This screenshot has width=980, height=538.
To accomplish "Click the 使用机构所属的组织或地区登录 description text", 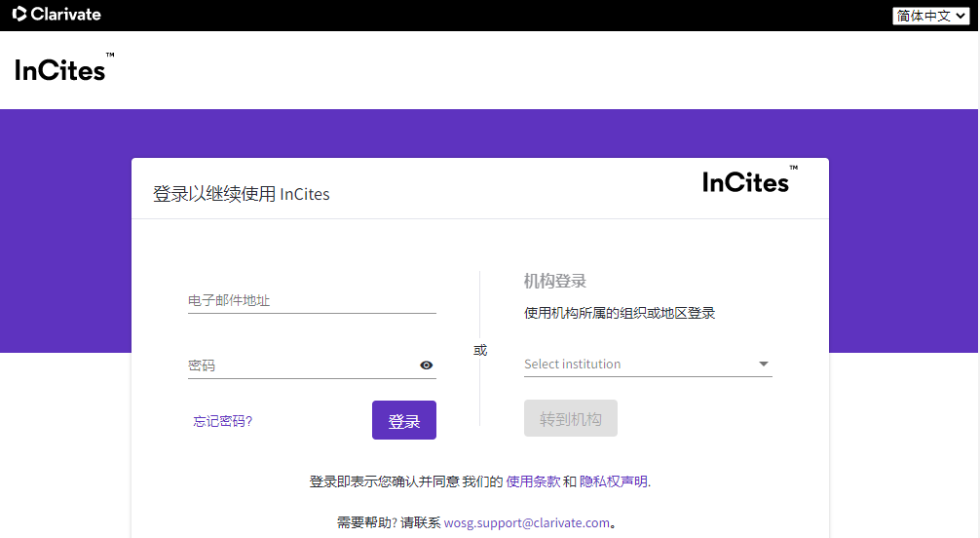I will tap(620, 313).
